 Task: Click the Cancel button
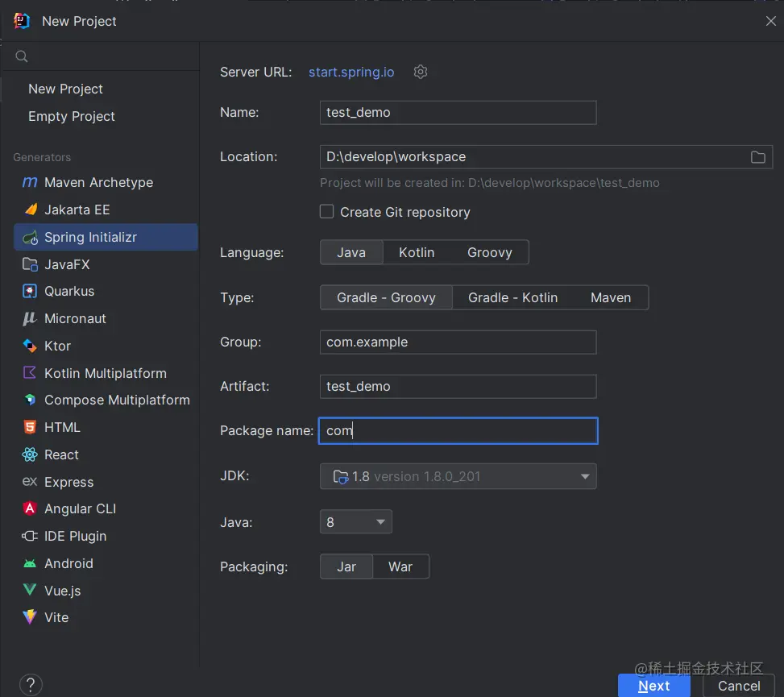(739, 686)
